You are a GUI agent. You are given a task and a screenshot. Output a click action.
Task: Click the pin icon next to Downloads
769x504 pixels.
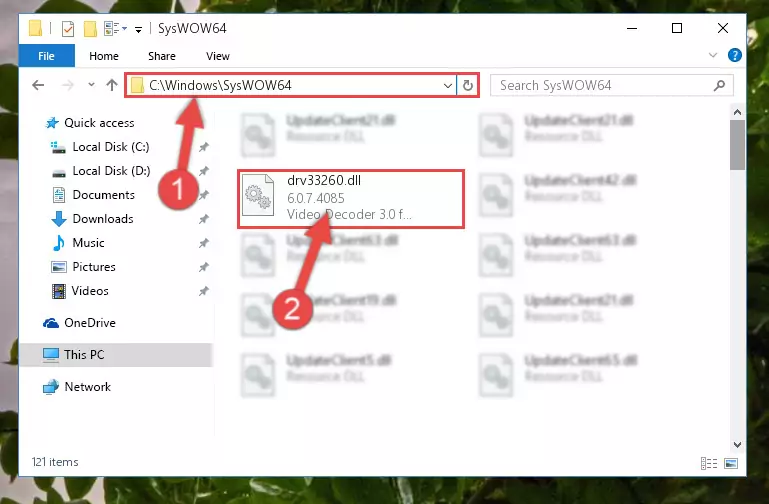click(x=204, y=219)
